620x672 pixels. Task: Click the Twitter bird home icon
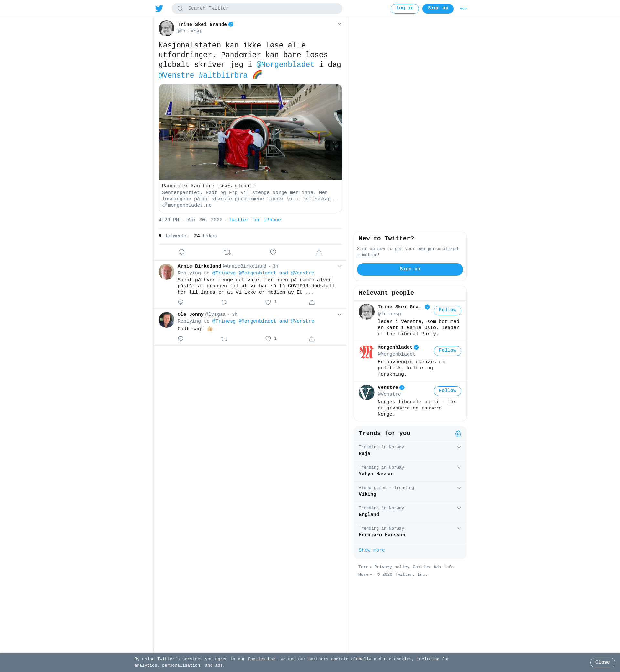point(159,8)
